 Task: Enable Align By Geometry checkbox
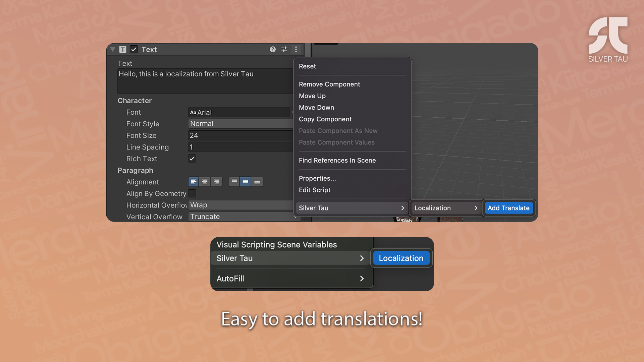pyautogui.click(x=192, y=193)
